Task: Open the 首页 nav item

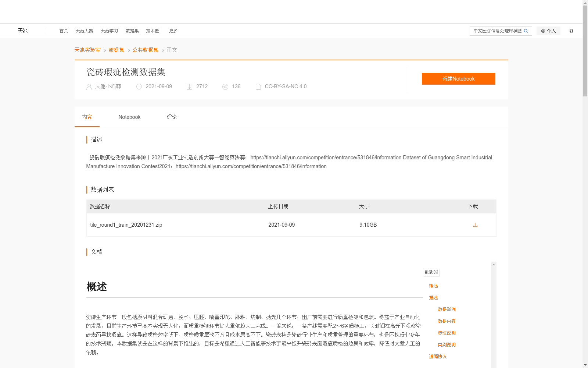Action: click(64, 31)
